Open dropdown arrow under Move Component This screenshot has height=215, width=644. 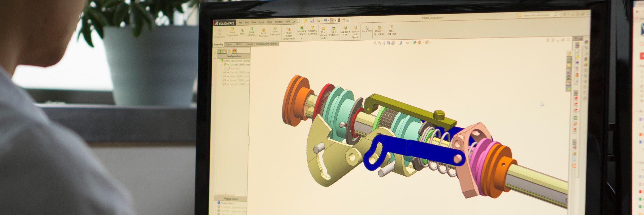275,39
